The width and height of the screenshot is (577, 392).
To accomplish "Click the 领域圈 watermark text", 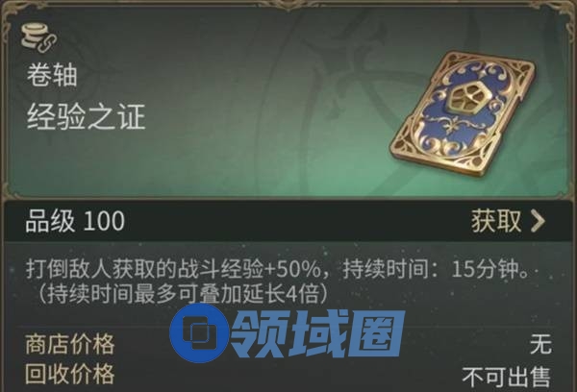I will (317, 334).
